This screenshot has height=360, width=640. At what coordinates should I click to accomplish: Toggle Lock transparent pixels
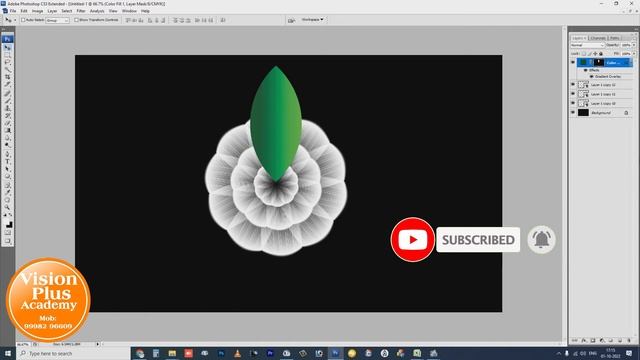coord(584,53)
